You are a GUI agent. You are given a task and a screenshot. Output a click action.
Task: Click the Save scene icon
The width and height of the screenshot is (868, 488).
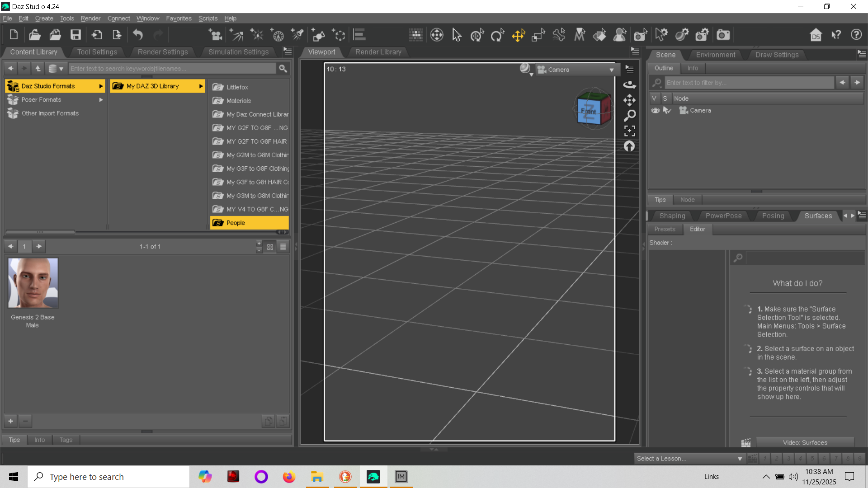[x=75, y=35]
